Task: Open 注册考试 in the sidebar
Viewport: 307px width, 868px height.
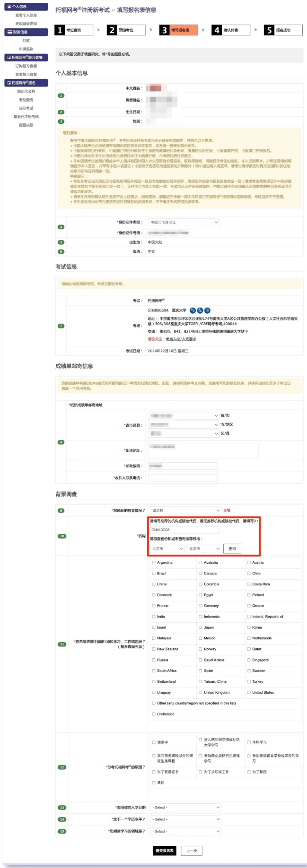Action: 26,109
